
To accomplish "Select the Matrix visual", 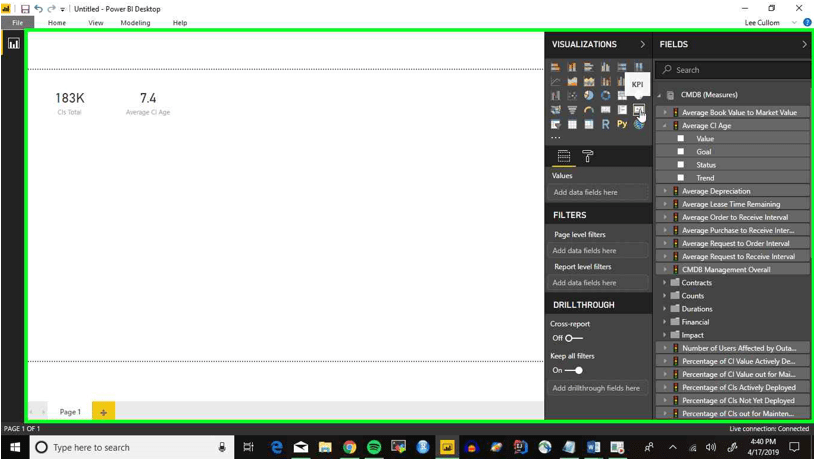I will pos(589,124).
